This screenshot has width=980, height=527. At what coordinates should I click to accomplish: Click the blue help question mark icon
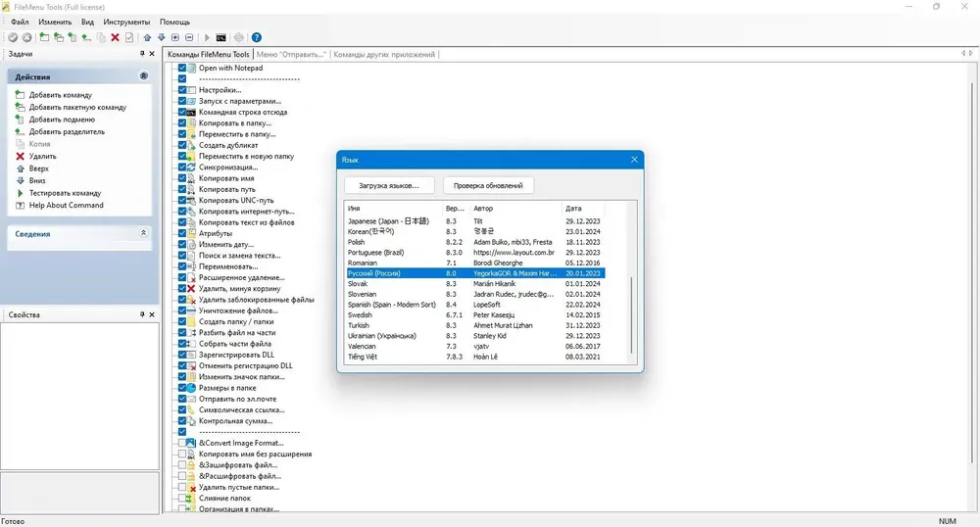coord(256,37)
